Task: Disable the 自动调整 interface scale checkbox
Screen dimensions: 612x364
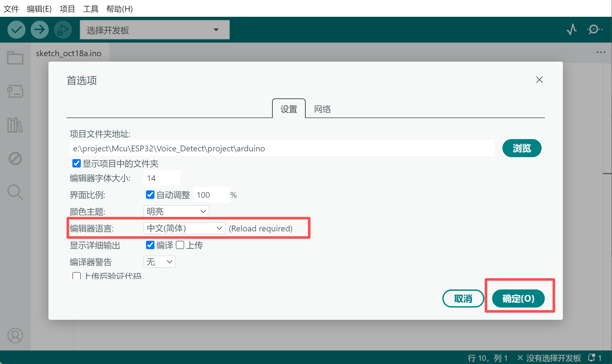Action: coord(150,194)
